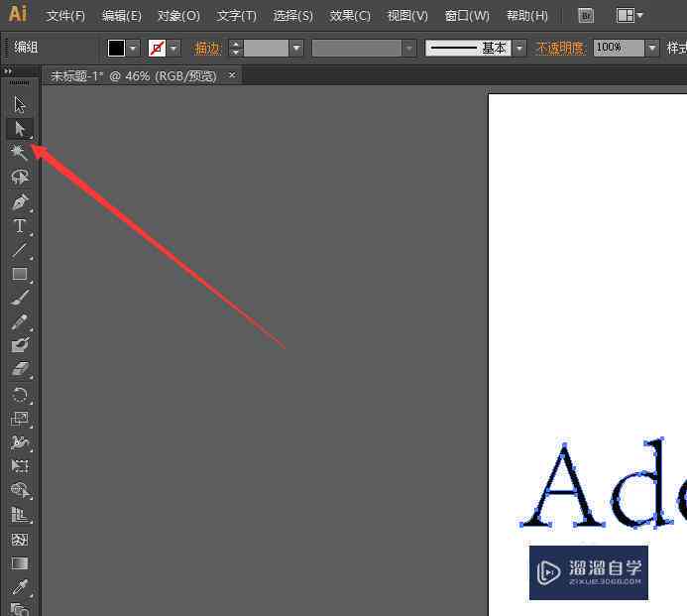The image size is (687, 616).
Task: Open the 帮助(H) menu
Action: (527, 16)
